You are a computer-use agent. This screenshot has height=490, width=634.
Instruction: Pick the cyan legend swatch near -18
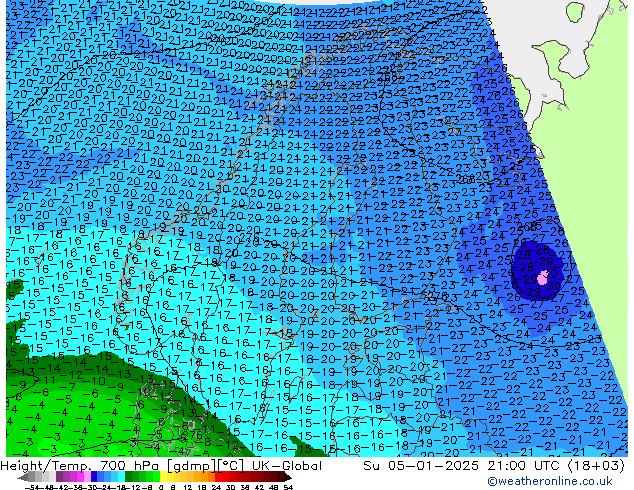pos(121,478)
